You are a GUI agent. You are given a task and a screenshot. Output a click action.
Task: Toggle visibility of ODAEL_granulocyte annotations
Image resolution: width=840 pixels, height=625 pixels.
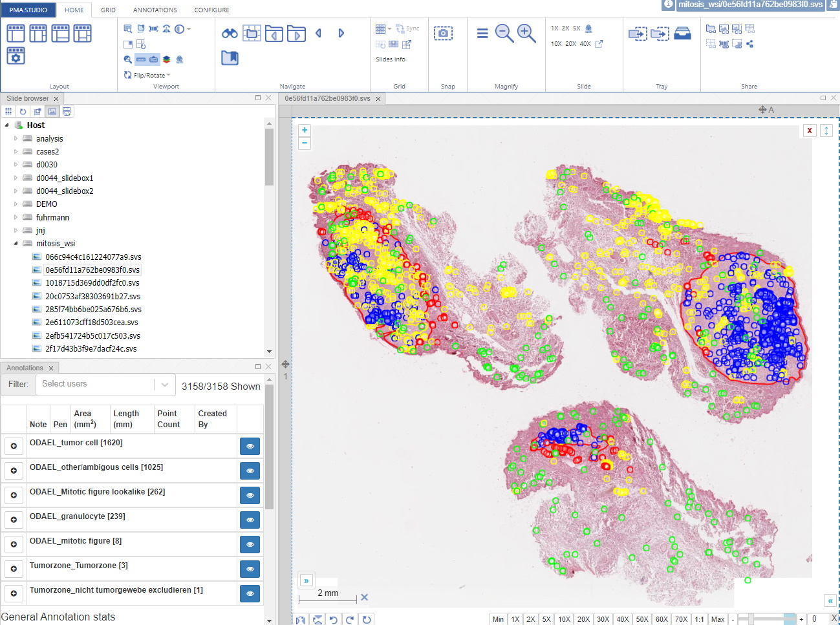pos(250,520)
